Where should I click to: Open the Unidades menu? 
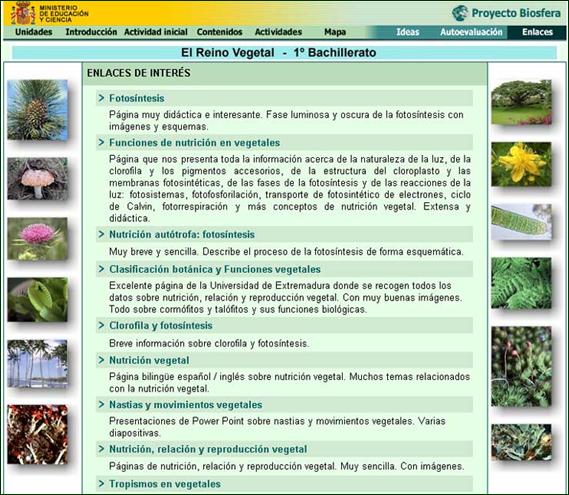34,32
